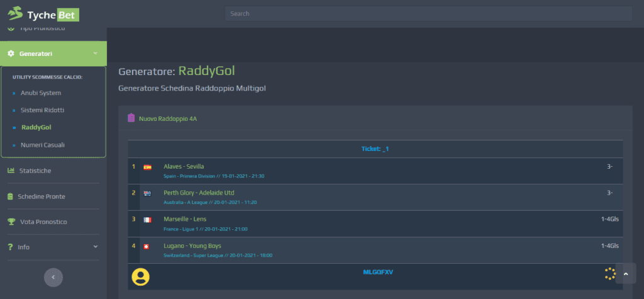Click the scroll-to-top arrow button
This screenshot has width=644, height=299.
(626, 273)
